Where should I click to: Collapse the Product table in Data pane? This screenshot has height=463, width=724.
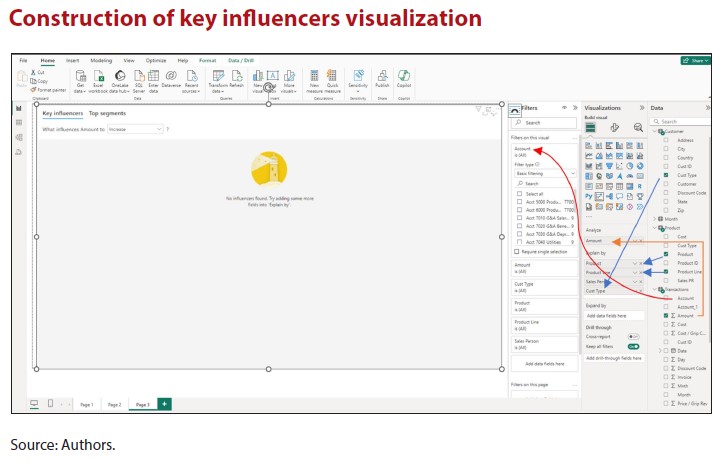click(654, 228)
